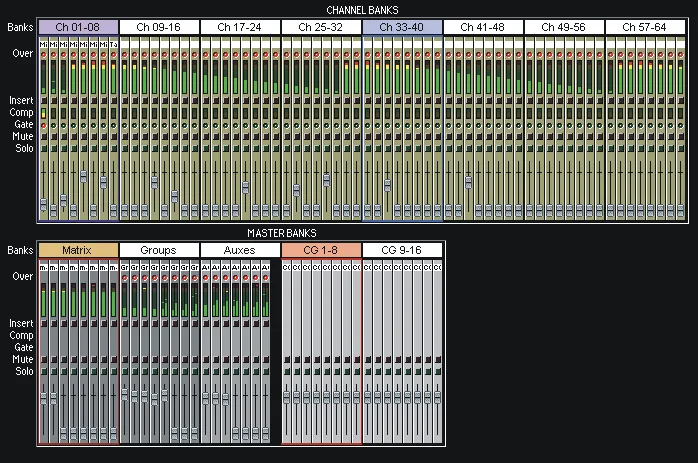Image resolution: width=698 pixels, height=463 pixels.
Task: Click the Over LED on first Auxes strip
Action: (206, 278)
